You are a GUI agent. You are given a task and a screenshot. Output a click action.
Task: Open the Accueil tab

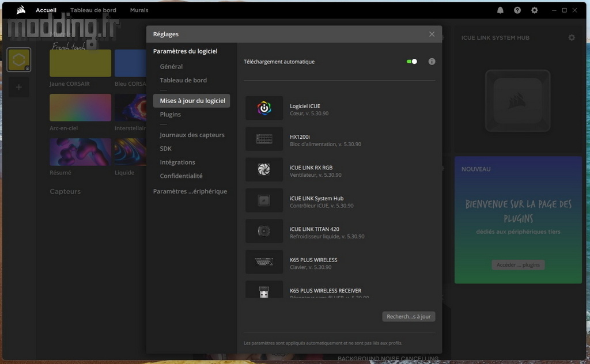tap(46, 10)
